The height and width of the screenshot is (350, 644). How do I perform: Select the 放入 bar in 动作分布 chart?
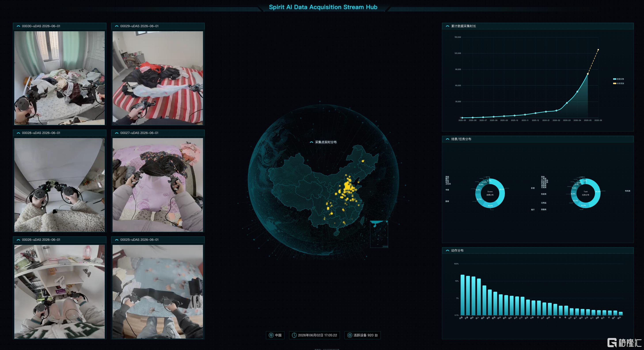(x=479, y=297)
